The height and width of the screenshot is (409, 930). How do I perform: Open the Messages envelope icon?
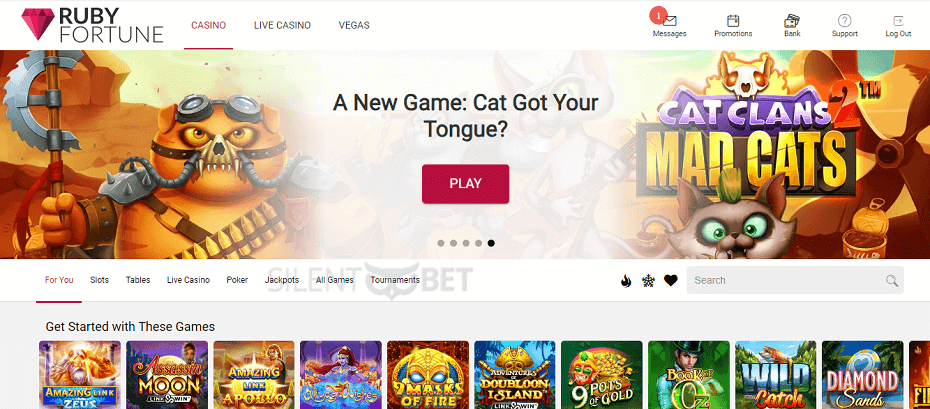(x=670, y=21)
